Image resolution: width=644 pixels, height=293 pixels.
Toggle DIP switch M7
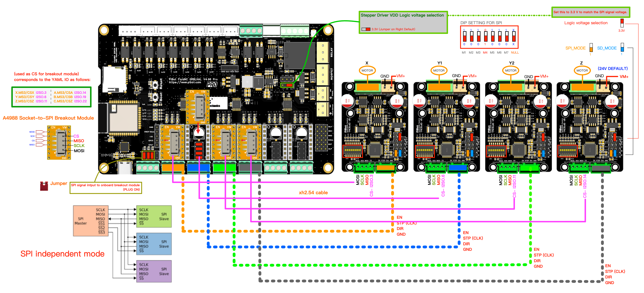[507, 36]
